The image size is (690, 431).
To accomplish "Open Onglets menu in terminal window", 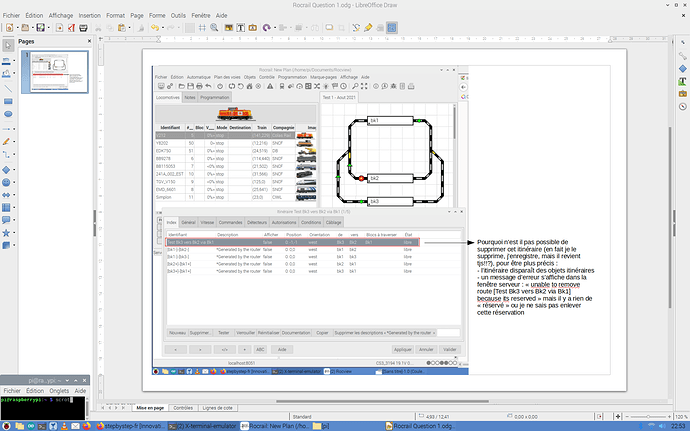I will click(59, 390).
